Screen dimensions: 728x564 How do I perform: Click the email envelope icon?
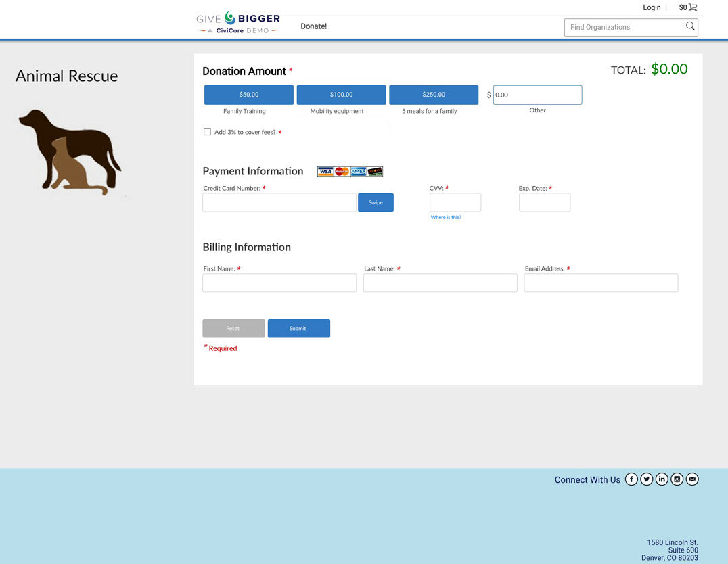pyautogui.click(x=692, y=479)
